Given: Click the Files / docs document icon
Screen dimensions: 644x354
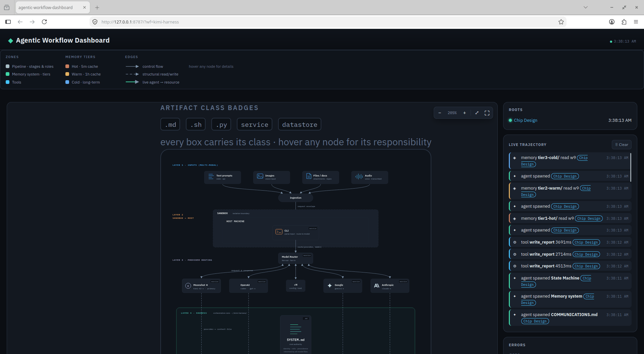Looking at the screenshot, I should 309,176.
